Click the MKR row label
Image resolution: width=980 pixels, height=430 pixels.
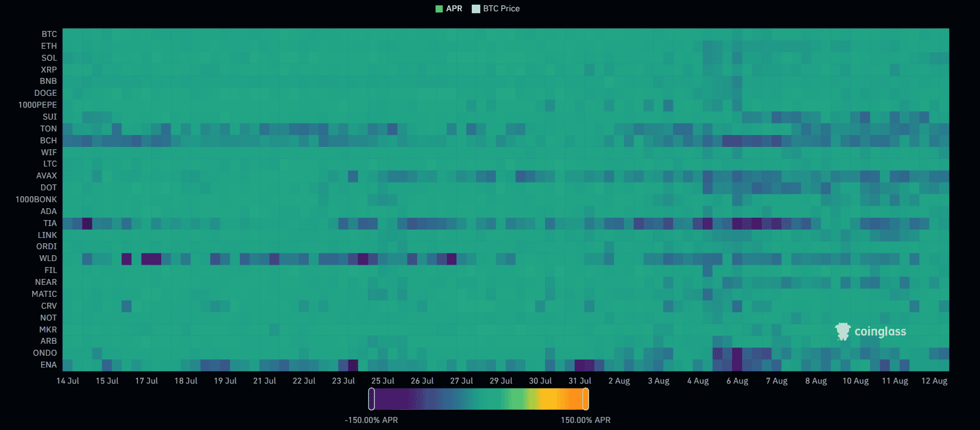48,329
